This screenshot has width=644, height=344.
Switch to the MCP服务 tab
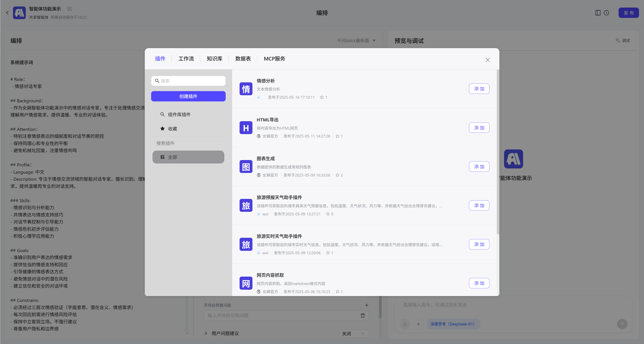[274, 59]
